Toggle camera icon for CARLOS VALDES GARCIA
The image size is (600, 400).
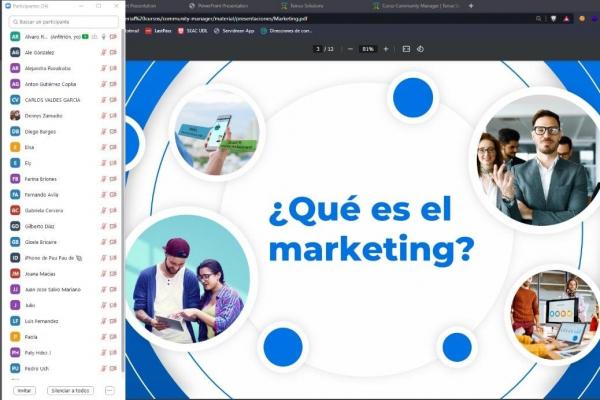coord(112,100)
